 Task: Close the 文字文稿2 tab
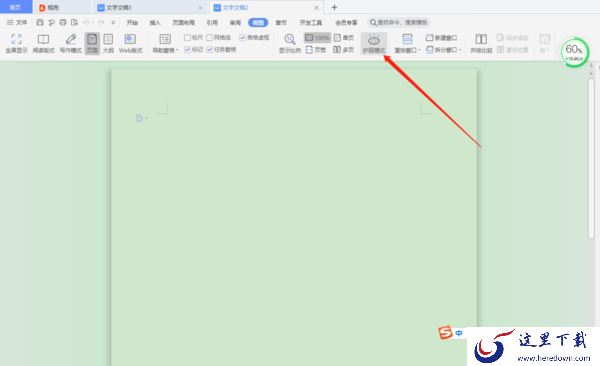click(x=316, y=7)
